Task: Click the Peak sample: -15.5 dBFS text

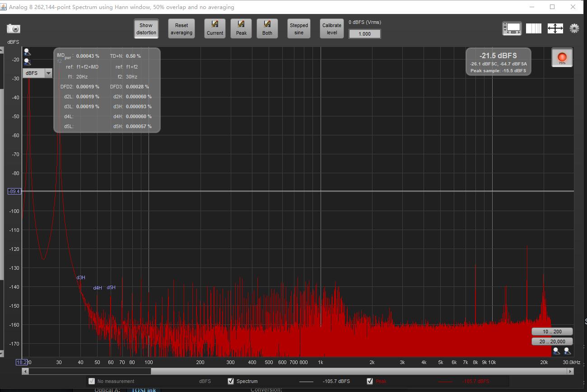Action: click(x=498, y=71)
